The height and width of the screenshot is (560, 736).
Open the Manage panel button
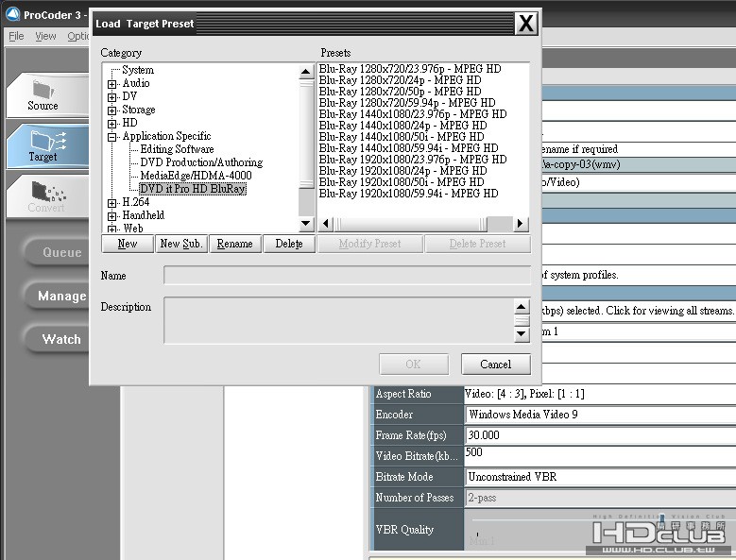tap(58, 296)
